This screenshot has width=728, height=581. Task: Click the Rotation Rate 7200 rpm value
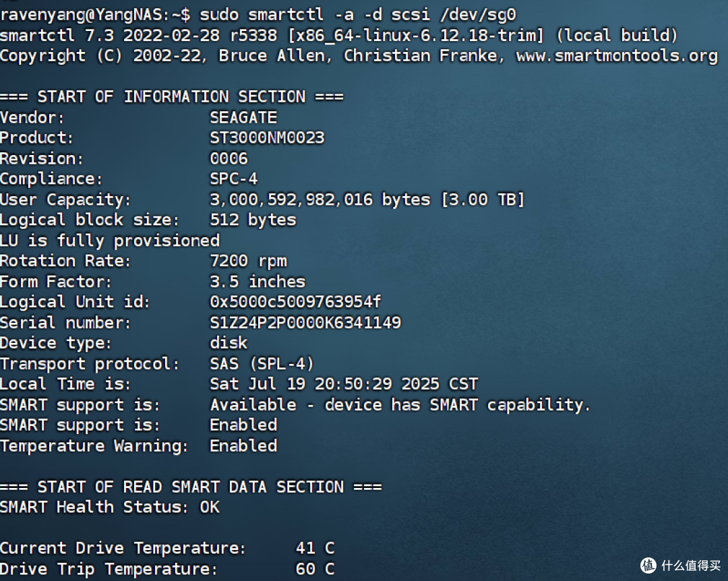[x=248, y=261]
